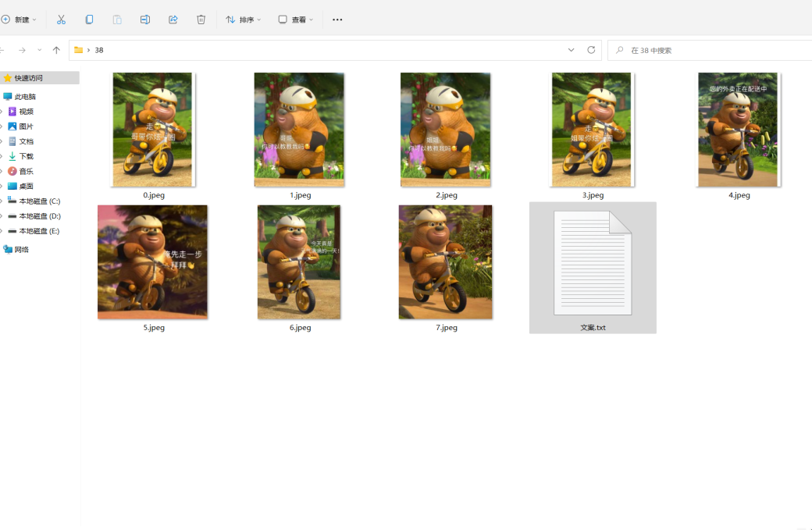Expand the address bar history dropdown
The height and width of the screenshot is (530, 812).
(572, 50)
